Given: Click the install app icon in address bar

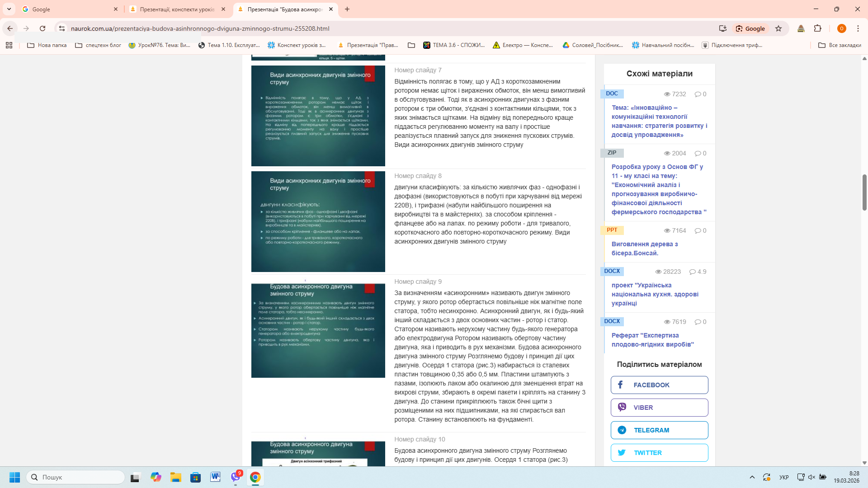Looking at the screenshot, I should coord(722,28).
